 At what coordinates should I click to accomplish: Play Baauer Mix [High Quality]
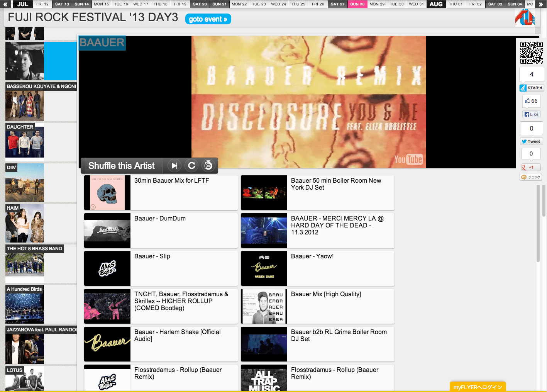point(318,306)
